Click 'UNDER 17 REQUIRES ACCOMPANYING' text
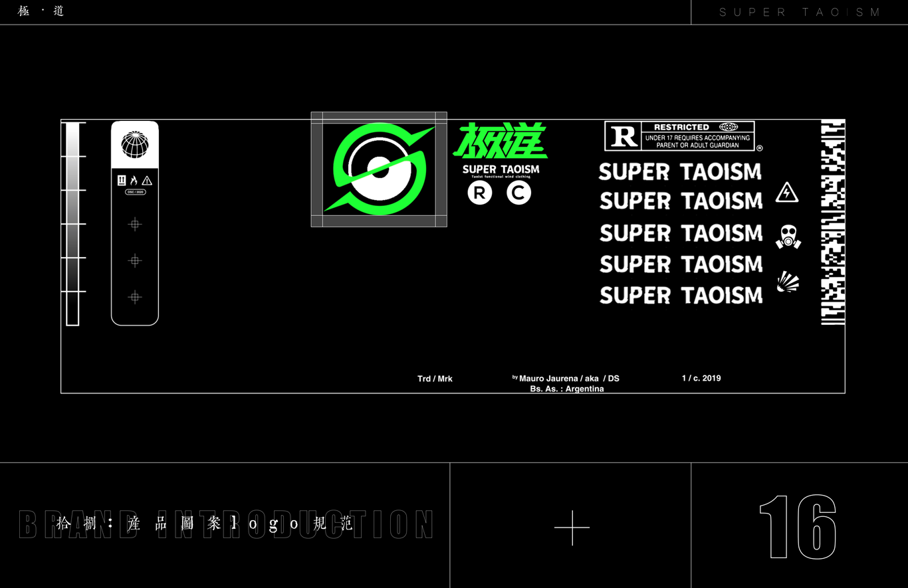This screenshot has width=908, height=588. [697, 138]
